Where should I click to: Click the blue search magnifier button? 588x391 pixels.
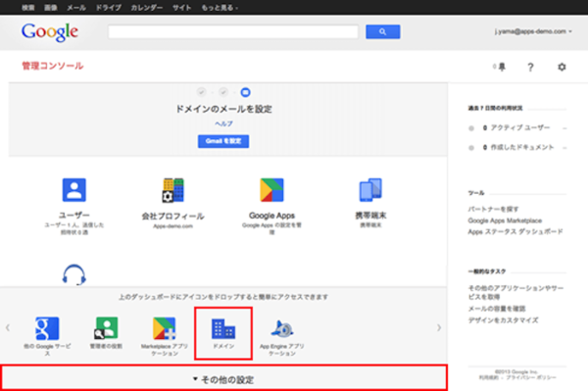pos(383,32)
